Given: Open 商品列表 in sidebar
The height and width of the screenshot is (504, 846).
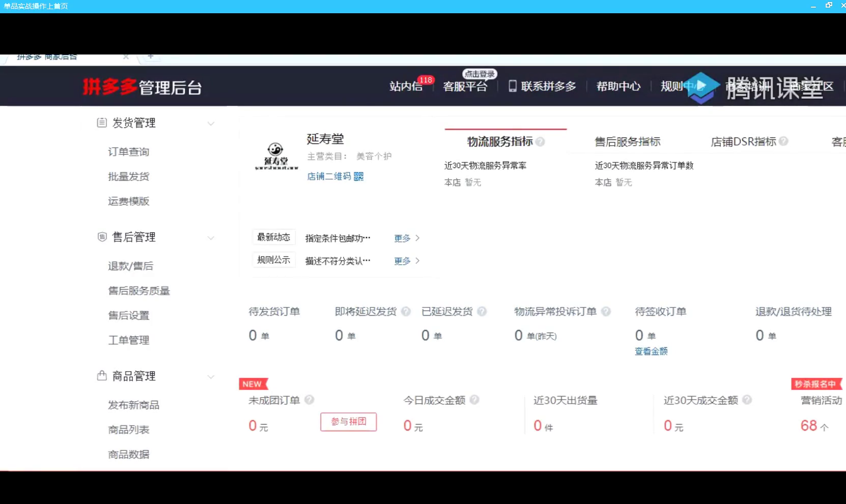Looking at the screenshot, I should 128,430.
